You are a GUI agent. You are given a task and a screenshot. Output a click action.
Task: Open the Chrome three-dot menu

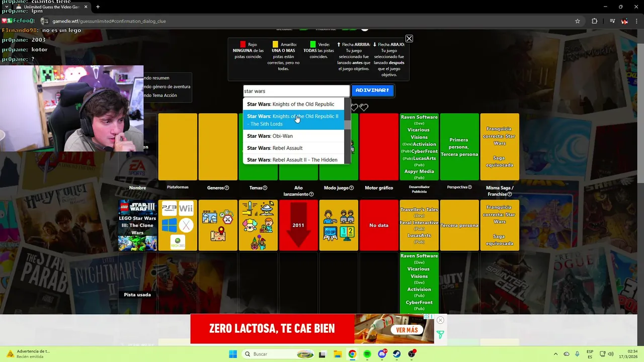click(x=637, y=21)
